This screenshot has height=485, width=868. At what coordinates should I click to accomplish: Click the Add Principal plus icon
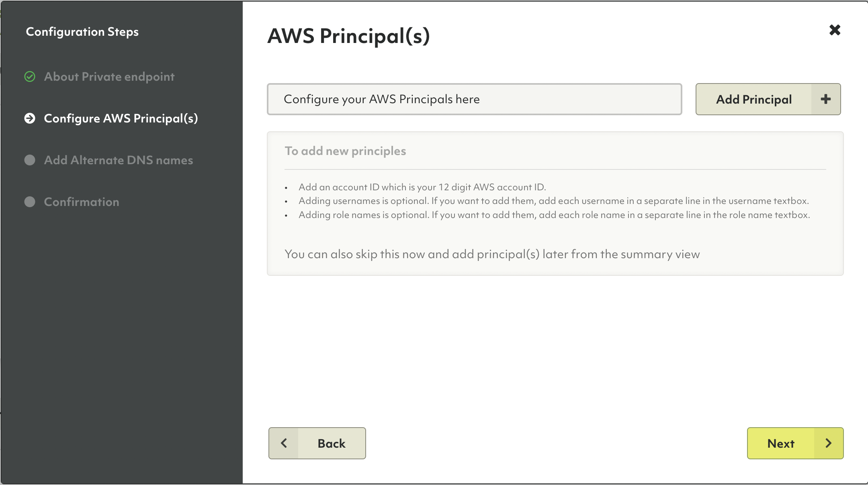(826, 100)
